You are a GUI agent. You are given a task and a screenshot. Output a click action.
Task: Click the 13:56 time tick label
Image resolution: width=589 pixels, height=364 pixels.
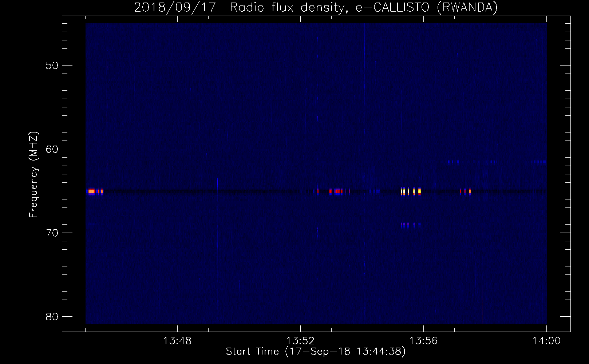(x=423, y=341)
